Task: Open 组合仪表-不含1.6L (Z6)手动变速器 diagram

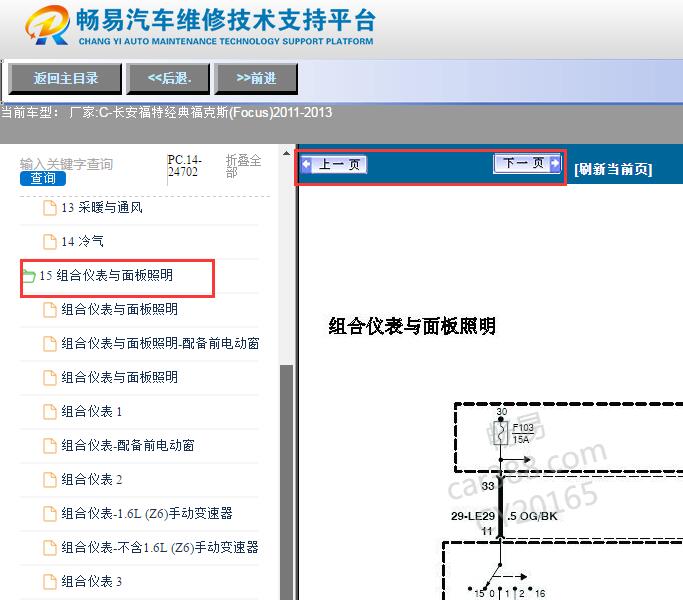Action: 160,547
